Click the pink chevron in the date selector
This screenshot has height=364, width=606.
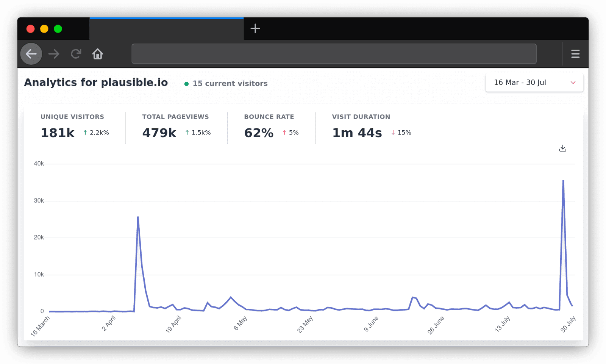pos(573,83)
